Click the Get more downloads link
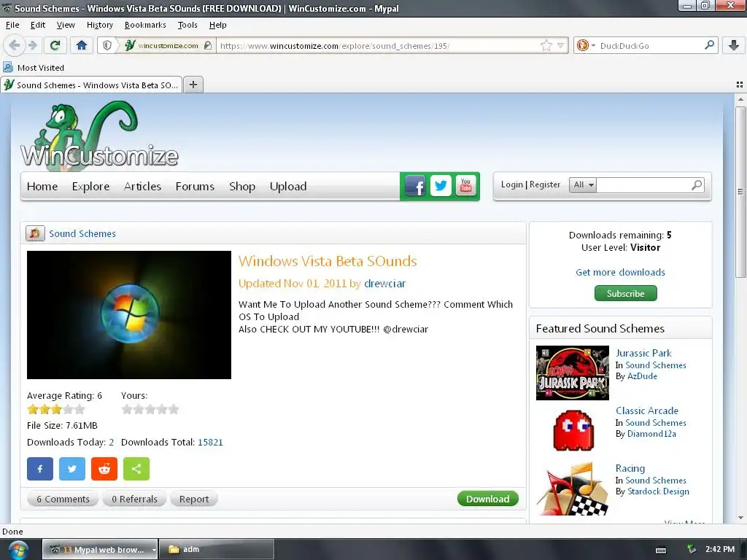 pos(620,273)
